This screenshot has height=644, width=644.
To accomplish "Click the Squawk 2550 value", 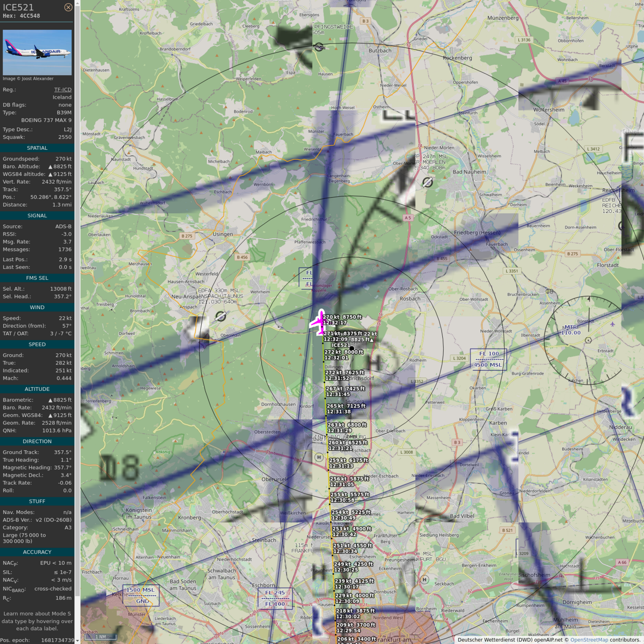I will (x=64, y=137).
